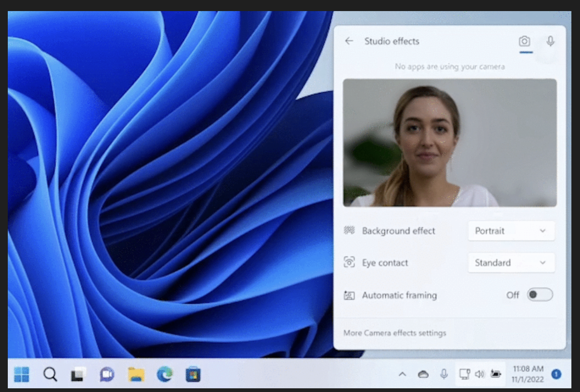This screenshot has width=580, height=392.
Task: Launch Microsoft Store from the taskbar
Action: 192,374
